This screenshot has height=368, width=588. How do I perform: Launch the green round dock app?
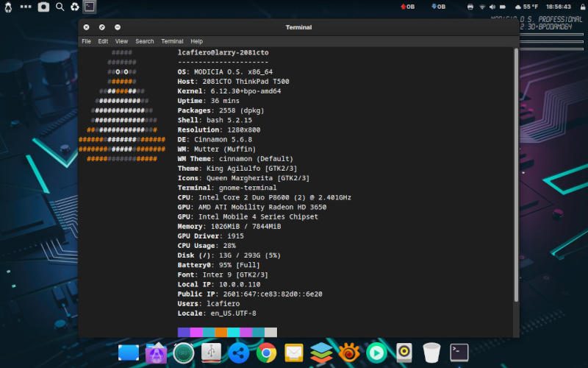pos(184,353)
